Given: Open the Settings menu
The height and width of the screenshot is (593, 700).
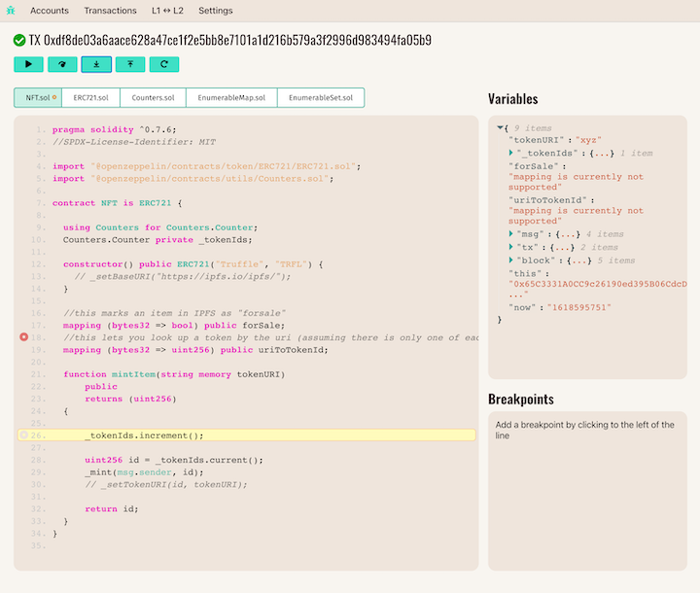Looking at the screenshot, I should (216, 11).
